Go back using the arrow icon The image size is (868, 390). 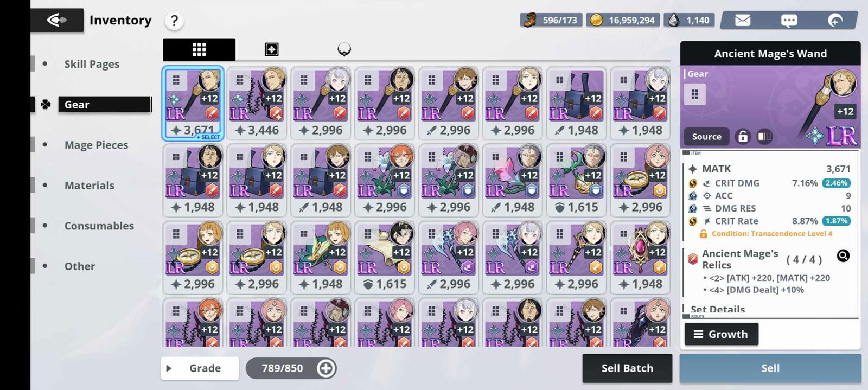pos(57,20)
